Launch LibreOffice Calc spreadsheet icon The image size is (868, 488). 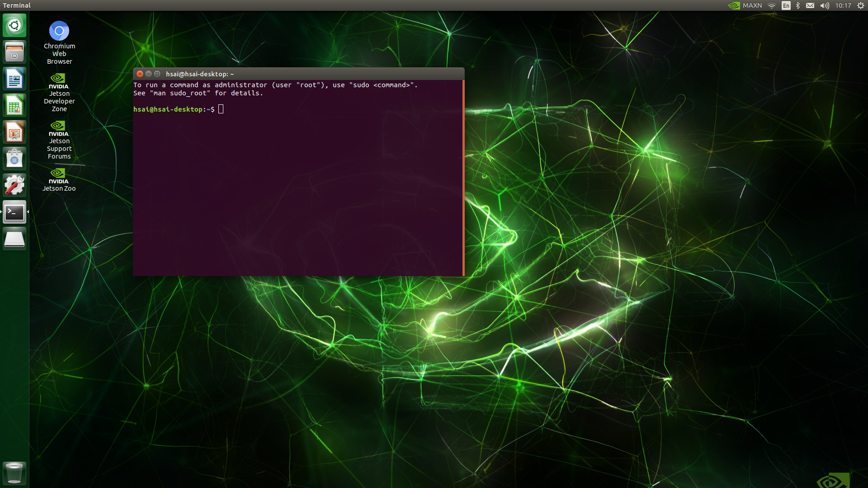coord(14,106)
